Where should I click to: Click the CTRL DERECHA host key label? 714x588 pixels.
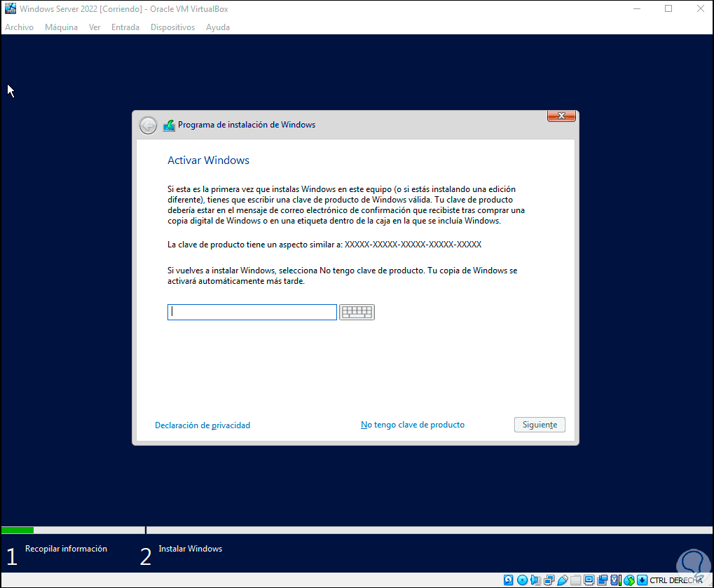(x=675, y=580)
